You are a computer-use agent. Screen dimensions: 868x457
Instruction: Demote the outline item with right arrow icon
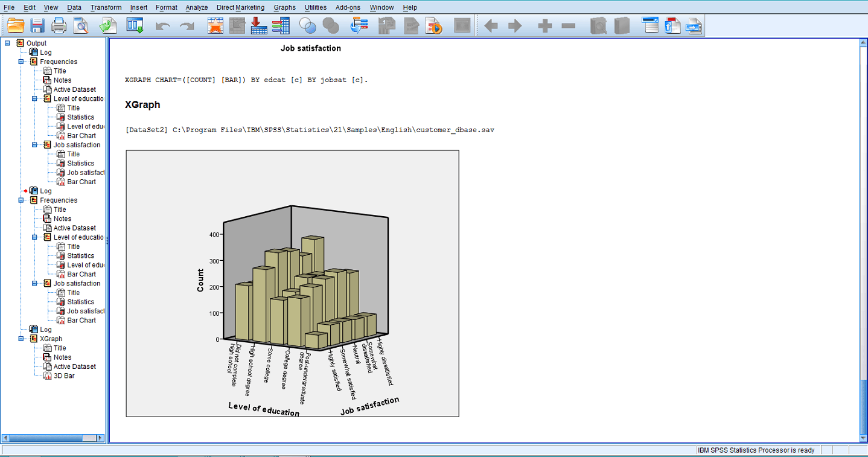tap(515, 26)
